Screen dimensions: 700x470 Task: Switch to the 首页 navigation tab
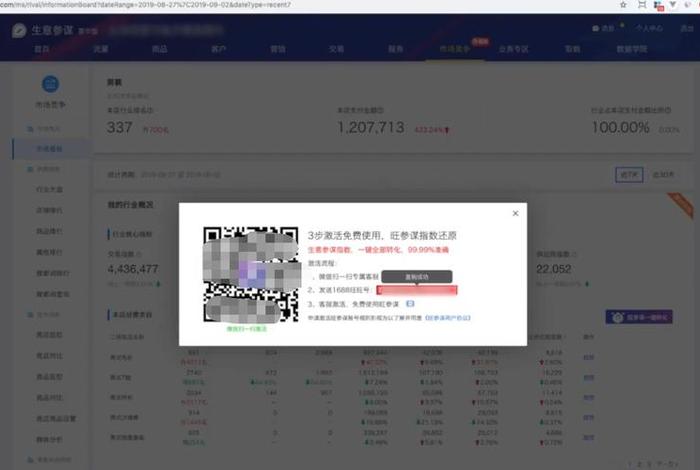41,48
